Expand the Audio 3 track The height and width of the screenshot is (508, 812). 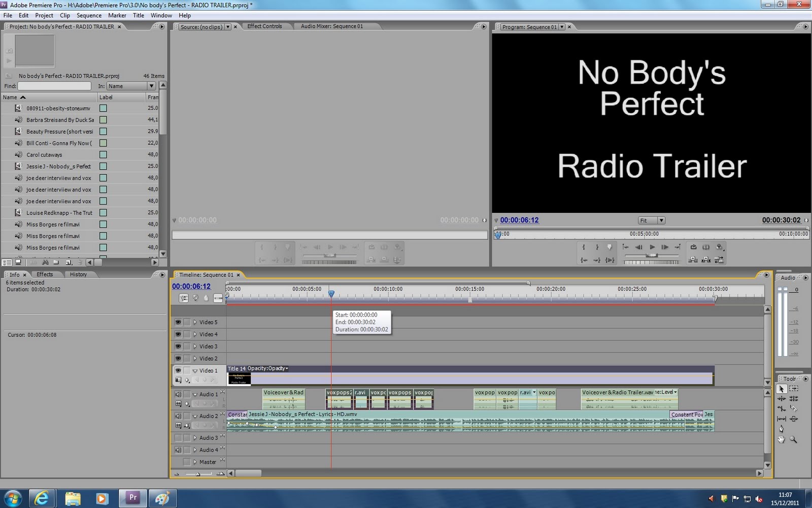click(x=195, y=438)
